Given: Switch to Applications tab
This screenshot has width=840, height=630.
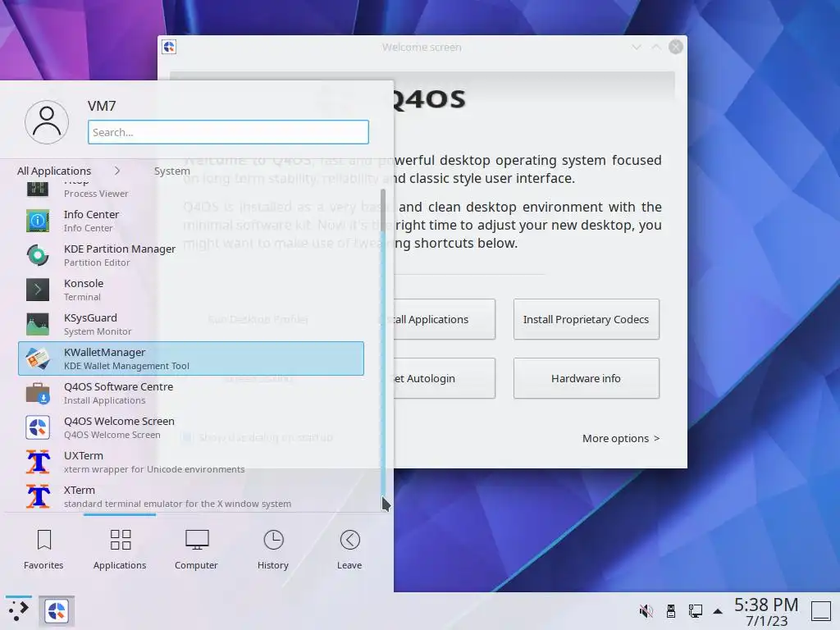Looking at the screenshot, I should tap(120, 550).
